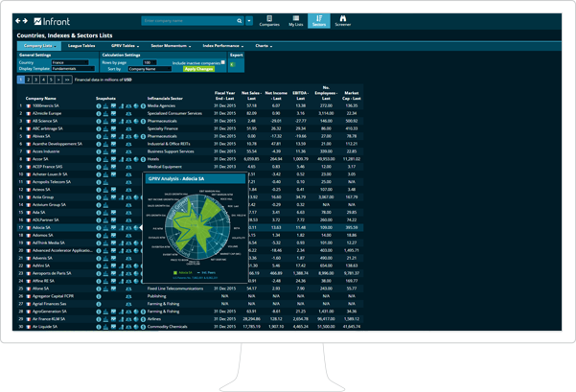This screenshot has height=392, width=576.
Task: Open column chart icon for Air France KLM SA
Action: 121,319
